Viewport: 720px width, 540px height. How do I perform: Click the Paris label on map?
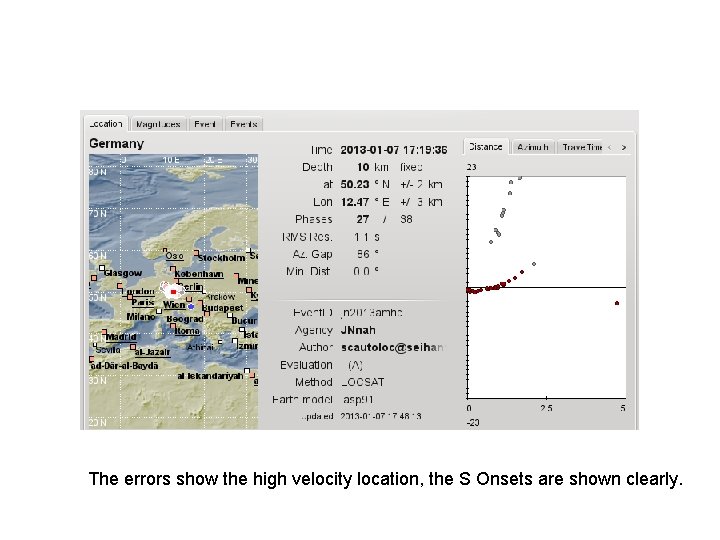(143, 302)
